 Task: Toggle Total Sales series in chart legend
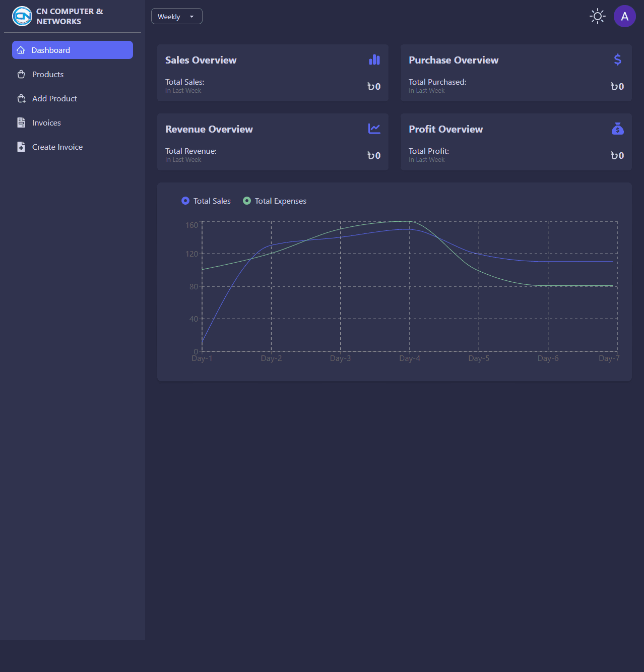[206, 201]
